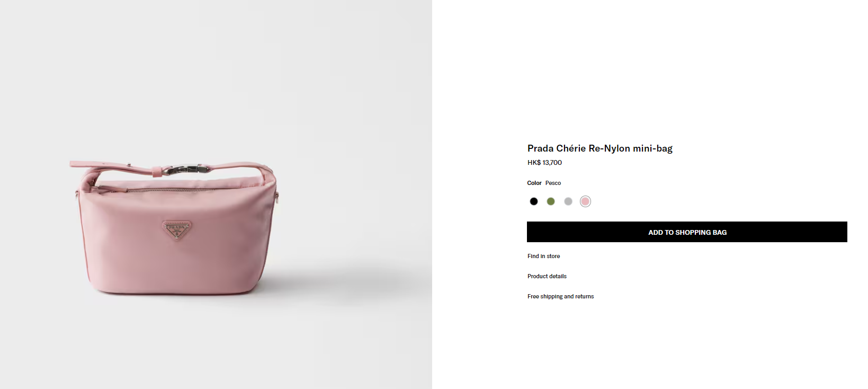The height and width of the screenshot is (389, 868).
Task: Open the Find in store link
Action: (543, 256)
